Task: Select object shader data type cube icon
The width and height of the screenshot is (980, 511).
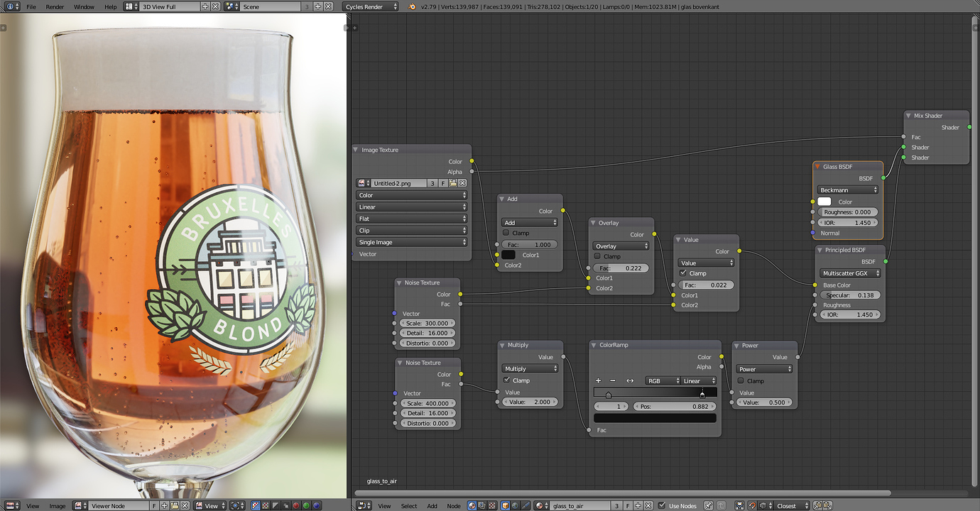Action: (505, 505)
